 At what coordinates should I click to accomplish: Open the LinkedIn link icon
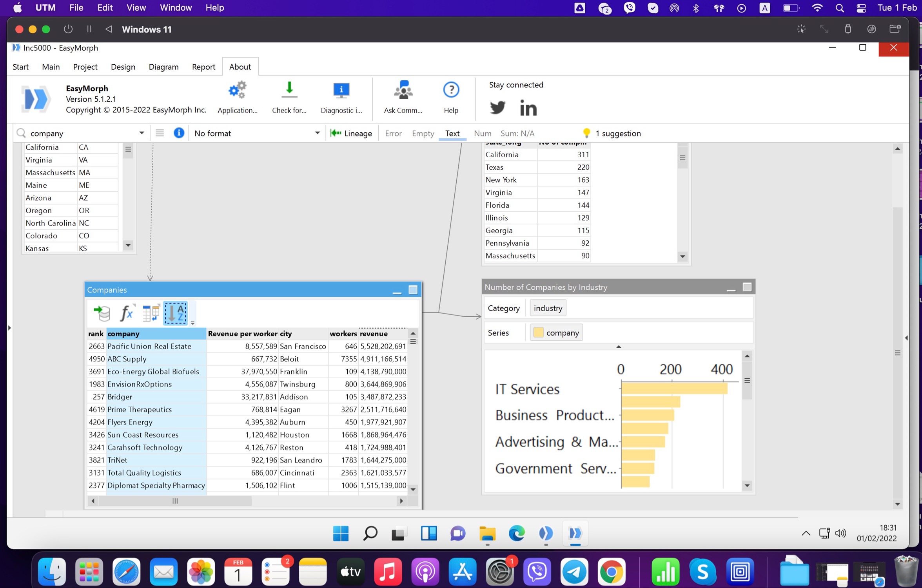[x=528, y=107]
